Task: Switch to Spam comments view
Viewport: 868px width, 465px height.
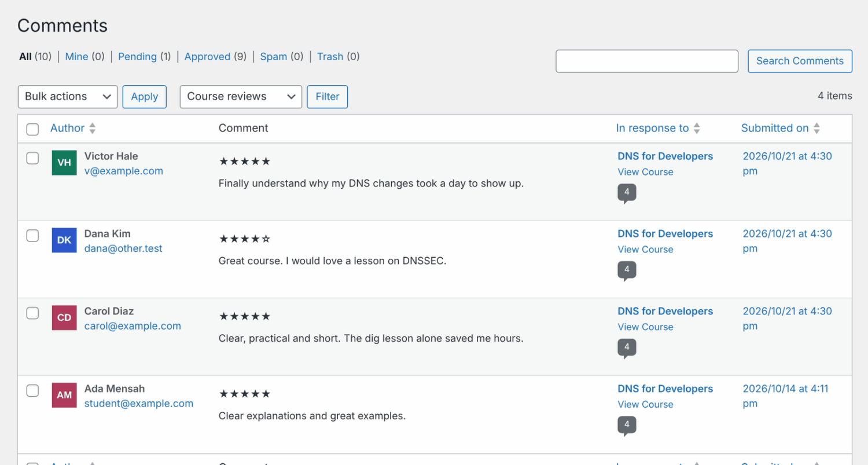Action: pyautogui.click(x=281, y=57)
